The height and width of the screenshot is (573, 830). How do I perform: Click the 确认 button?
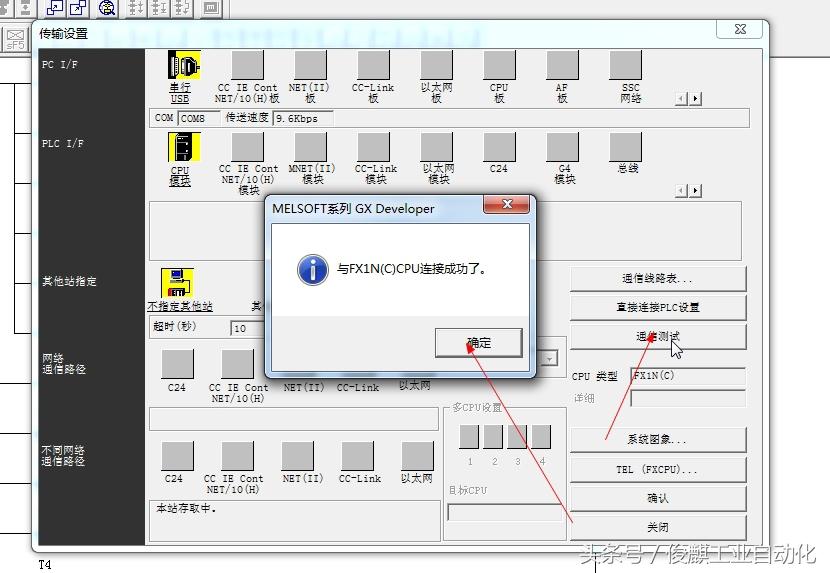[x=658, y=498]
